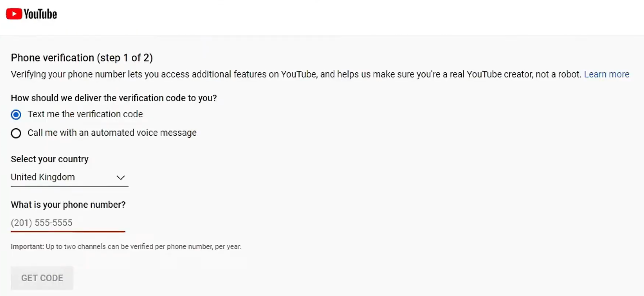Image resolution: width=644 pixels, height=296 pixels.
Task: Click the 'Select your country' label
Action: click(50, 159)
